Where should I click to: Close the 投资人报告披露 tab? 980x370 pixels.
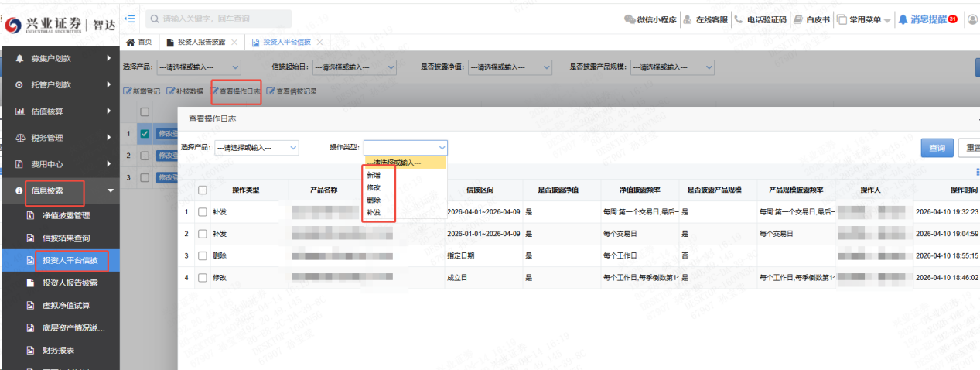(x=234, y=42)
